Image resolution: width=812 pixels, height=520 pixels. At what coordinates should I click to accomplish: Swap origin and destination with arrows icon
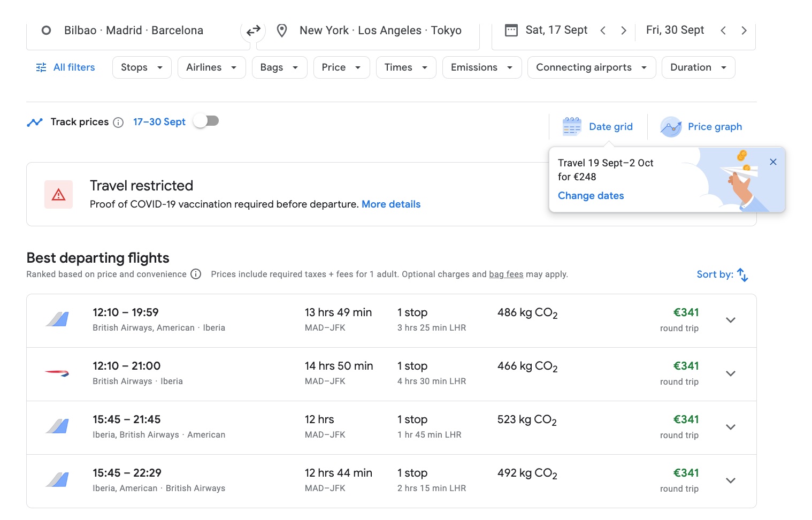tap(253, 31)
